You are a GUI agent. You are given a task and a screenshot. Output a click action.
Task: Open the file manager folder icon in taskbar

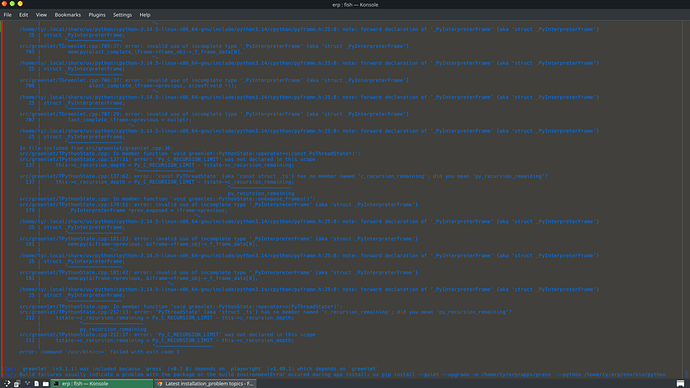pos(46,384)
